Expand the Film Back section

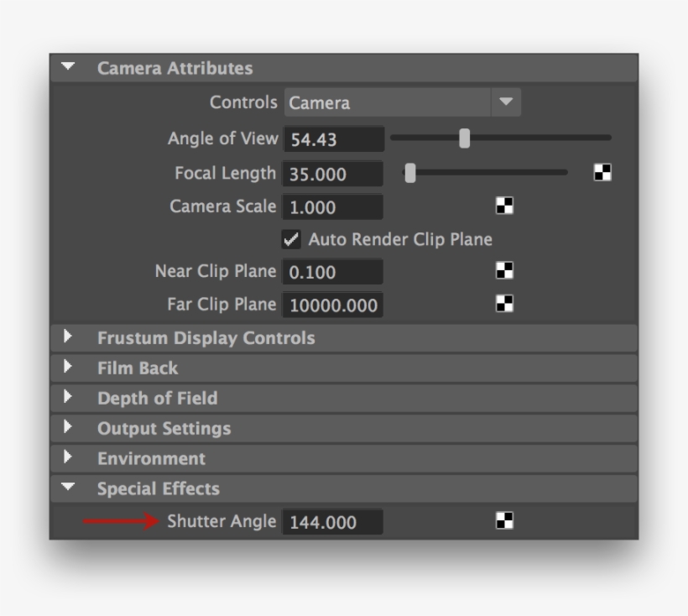pyautogui.click(x=69, y=367)
